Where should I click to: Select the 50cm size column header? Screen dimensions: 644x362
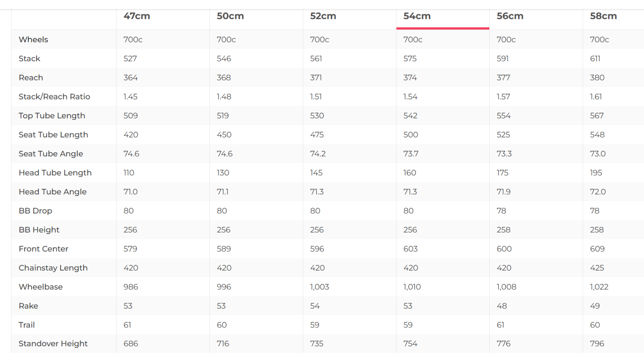230,16
